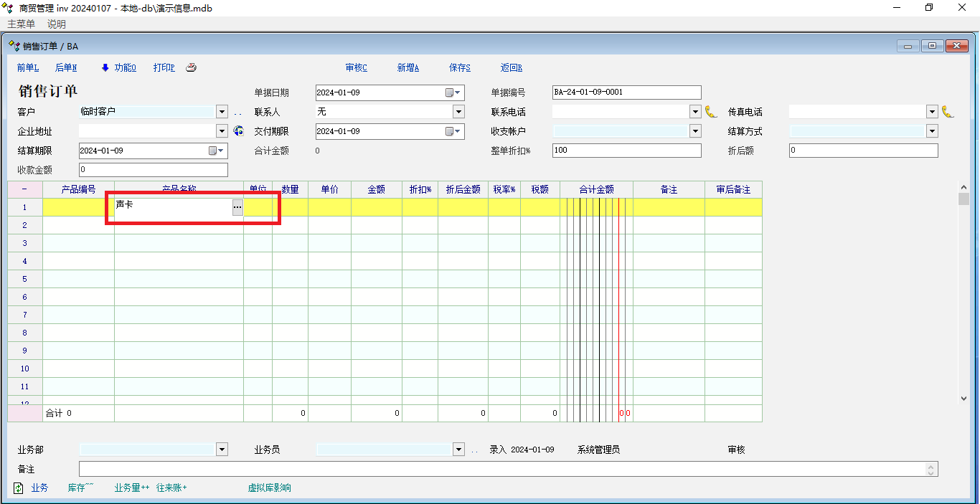Image resolution: width=980 pixels, height=504 pixels.
Task: Click the green refresh icon beside 业务
Action: click(x=19, y=488)
